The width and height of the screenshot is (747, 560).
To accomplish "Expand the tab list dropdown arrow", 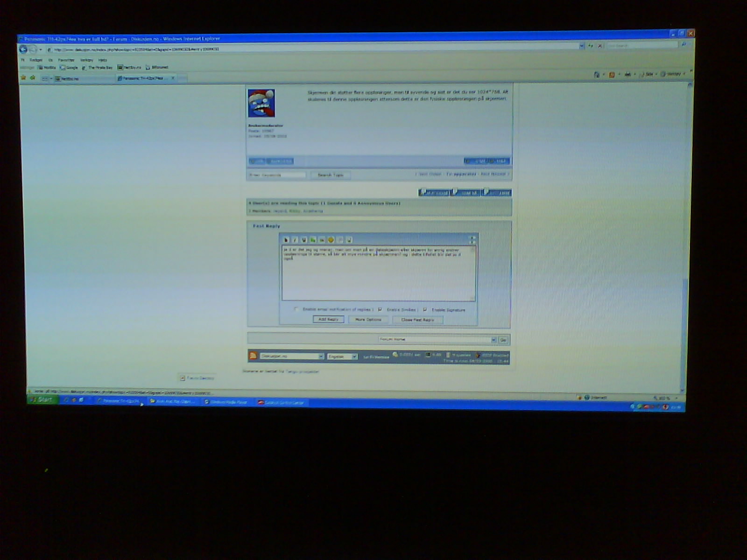I will point(51,79).
